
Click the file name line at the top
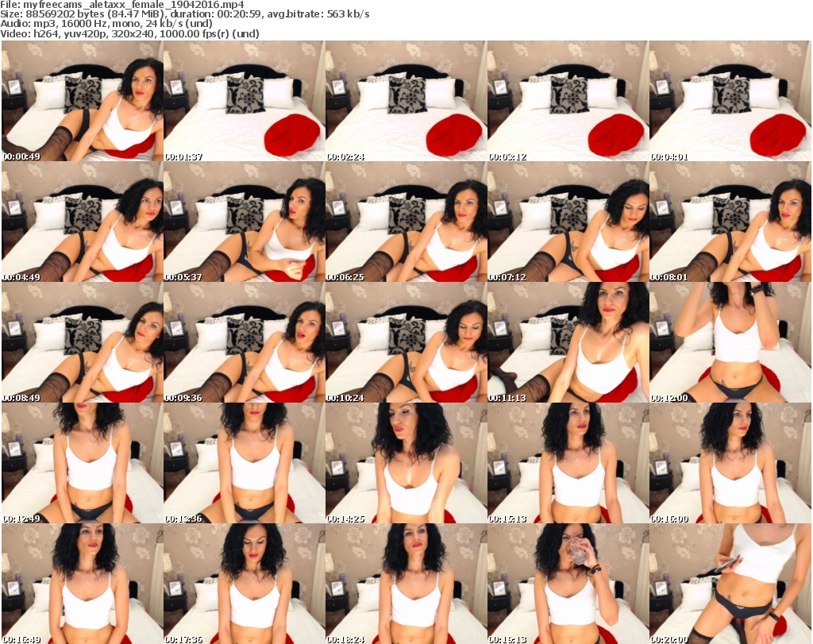tap(122, 4)
